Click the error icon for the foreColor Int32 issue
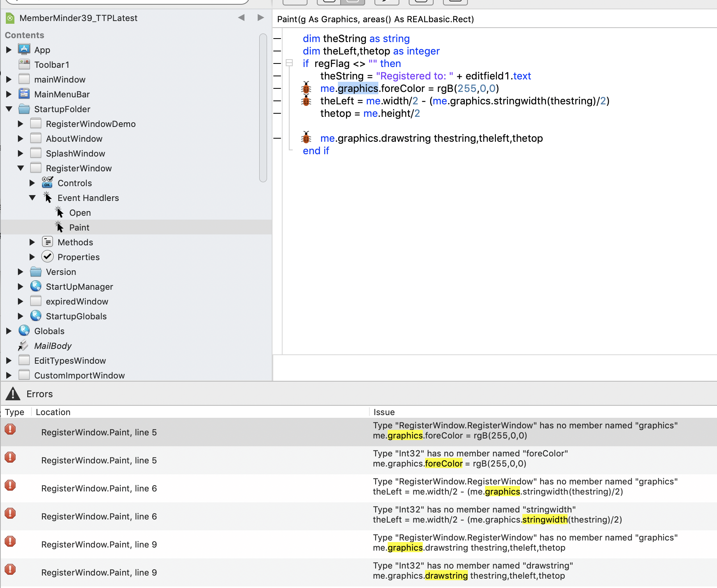This screenshot has width=717, height=588. click(x=10, y=457)
